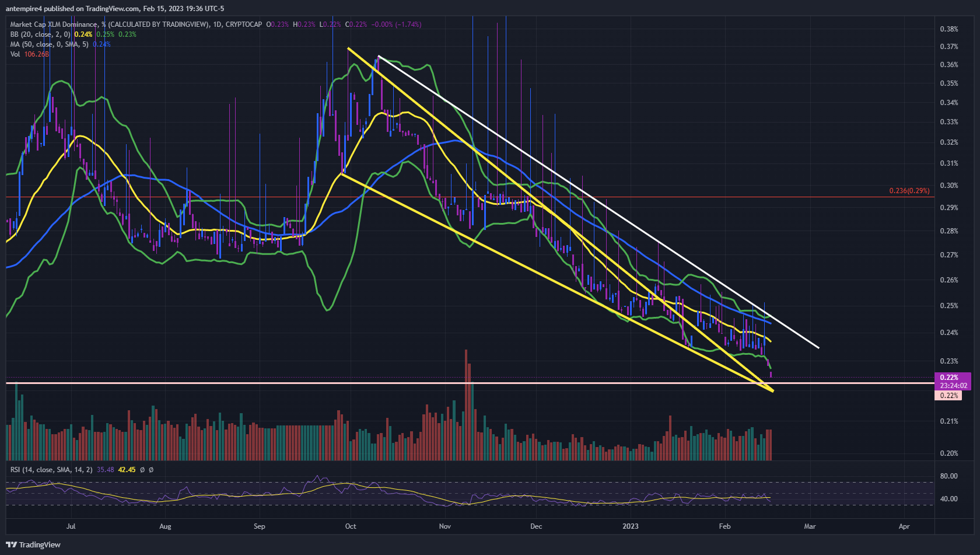
Task: Click the pink 0.22% horizontal line price label
Action: [x=949, y=396]
